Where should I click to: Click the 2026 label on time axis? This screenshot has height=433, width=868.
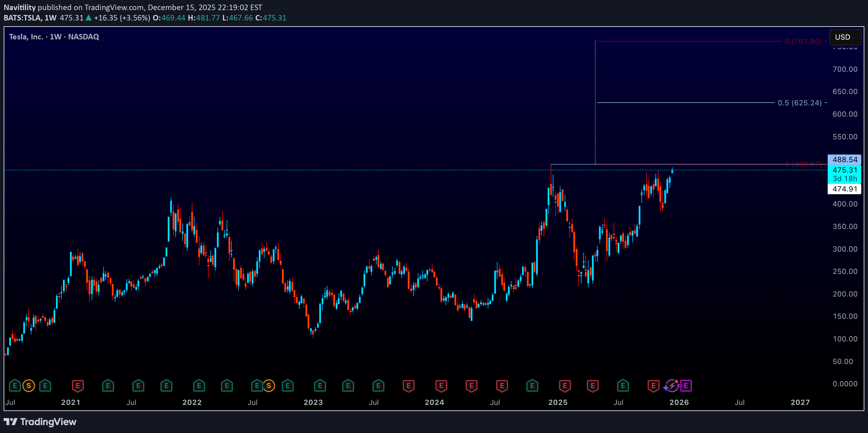679,402
